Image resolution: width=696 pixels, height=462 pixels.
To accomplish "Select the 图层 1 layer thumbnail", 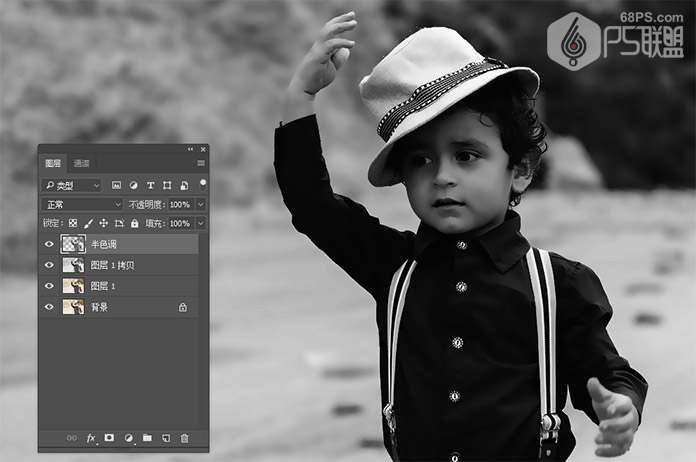I will 73,286.
